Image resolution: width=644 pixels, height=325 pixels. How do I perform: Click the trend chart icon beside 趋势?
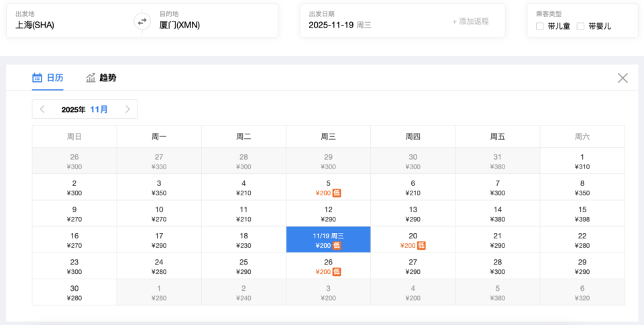tap(91, 78)
